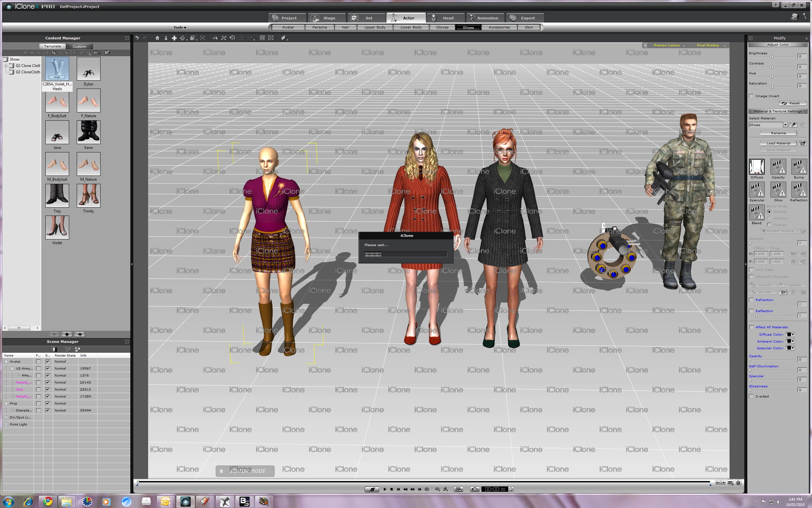The height and width of the screenshot is (508, 812).
Task: Select the four-way move tool icon
Action: (x=174, y=38)
